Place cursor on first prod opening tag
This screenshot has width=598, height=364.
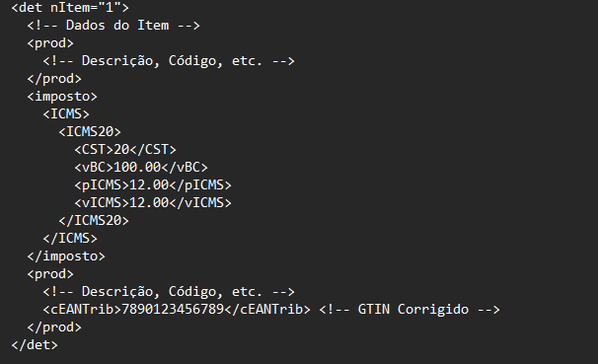click(50, 43)
